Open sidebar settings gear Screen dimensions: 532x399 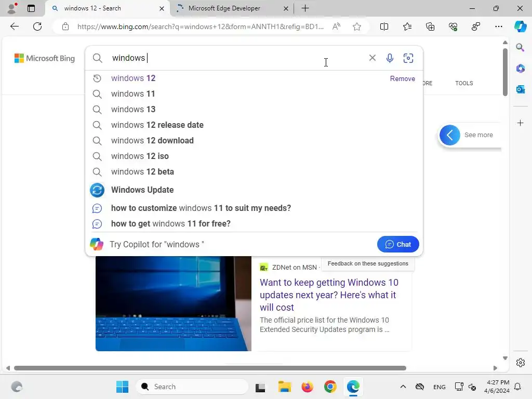point(520,363)
